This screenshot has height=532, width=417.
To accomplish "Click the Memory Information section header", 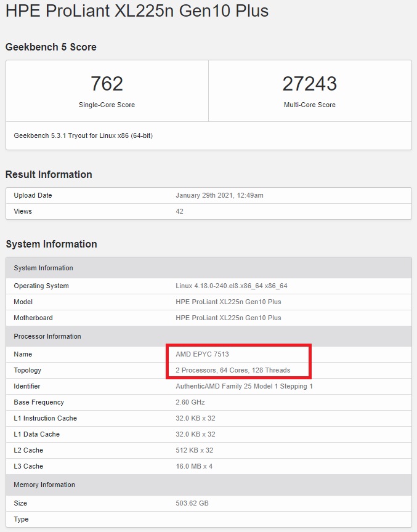I will coord(44,485).
